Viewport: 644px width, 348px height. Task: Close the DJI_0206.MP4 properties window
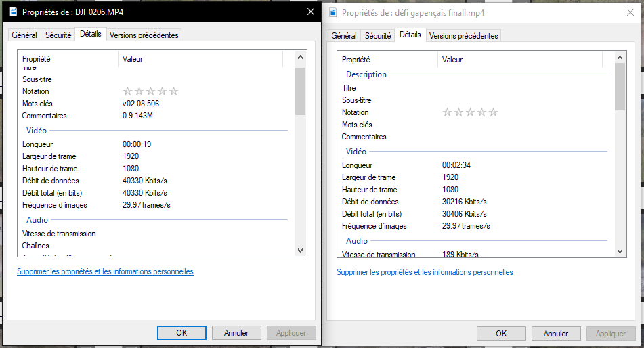(311, 12)
